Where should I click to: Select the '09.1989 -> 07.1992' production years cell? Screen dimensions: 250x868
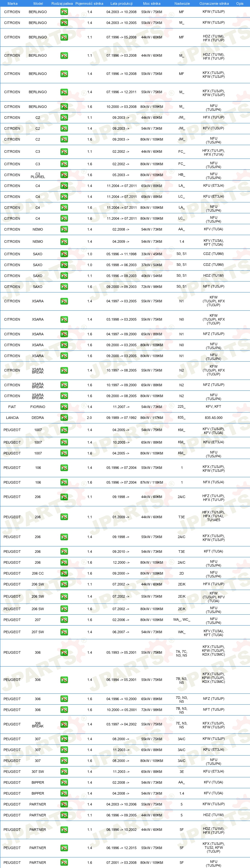[x=121, y=417]
